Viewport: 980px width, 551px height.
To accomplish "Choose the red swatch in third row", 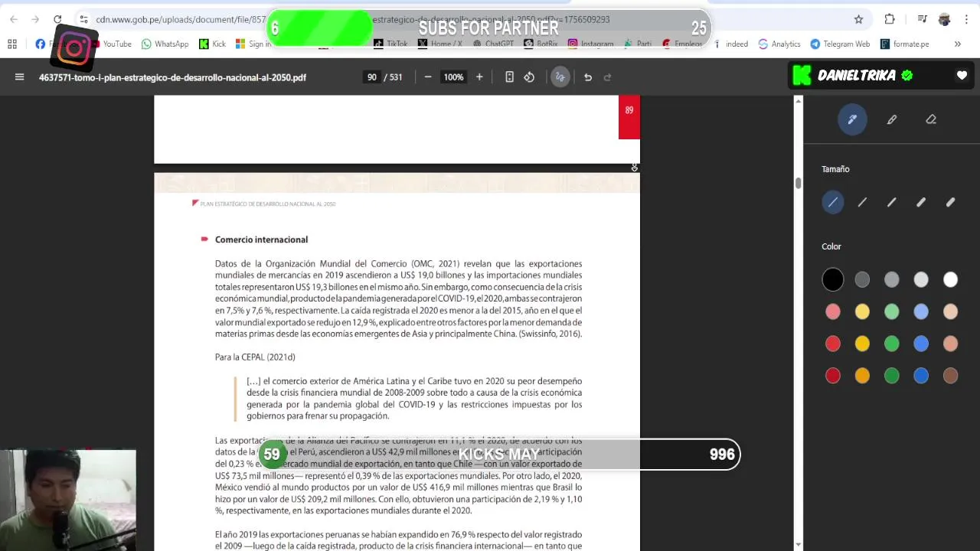I will pyautogui.click(x=833, y=344).
